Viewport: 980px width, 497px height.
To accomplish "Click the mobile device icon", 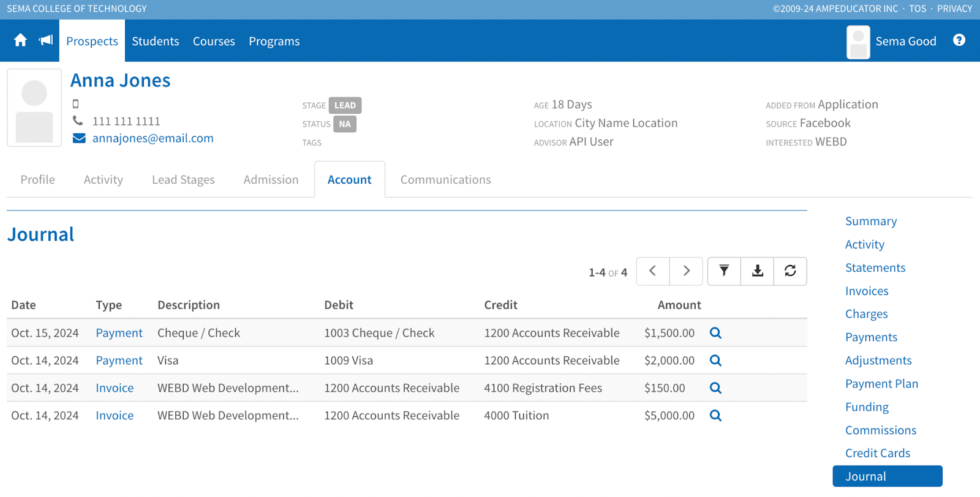I will pyautogui.click(x=76, y=104).
